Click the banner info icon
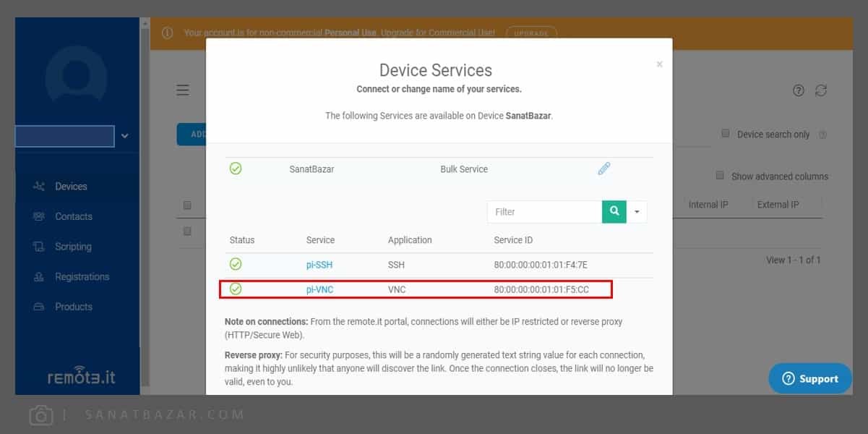Screen dimensions: 868x434 point(167,33)
